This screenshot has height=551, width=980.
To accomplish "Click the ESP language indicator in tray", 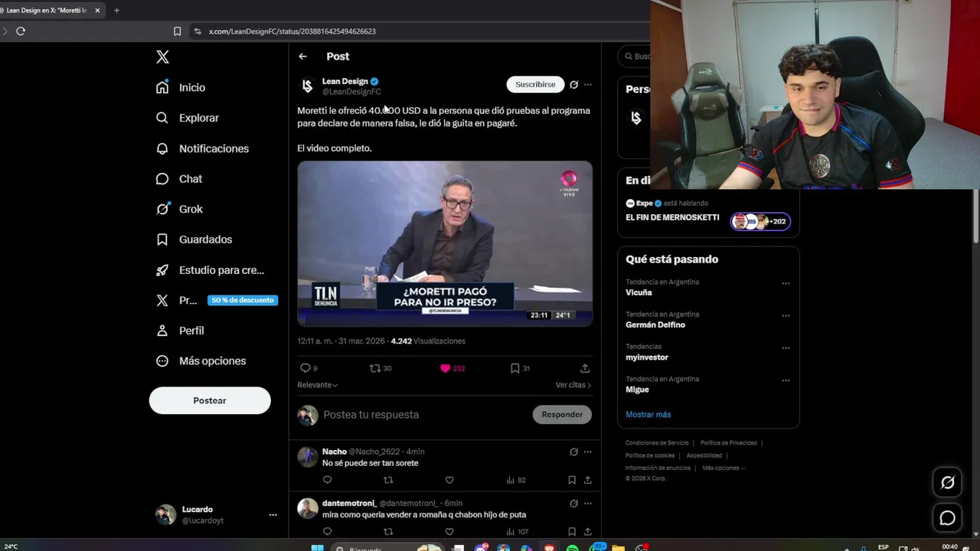I will (x=883, y=547).
